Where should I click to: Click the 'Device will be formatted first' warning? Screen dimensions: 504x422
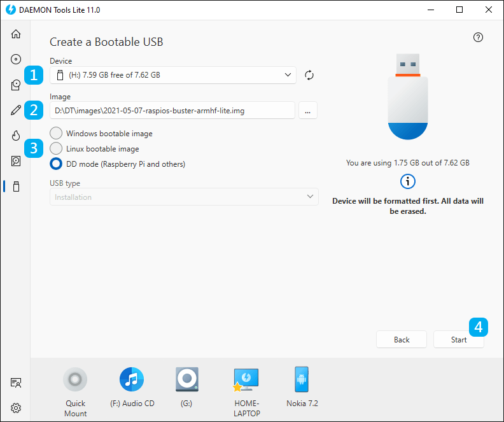click(407, 206)
